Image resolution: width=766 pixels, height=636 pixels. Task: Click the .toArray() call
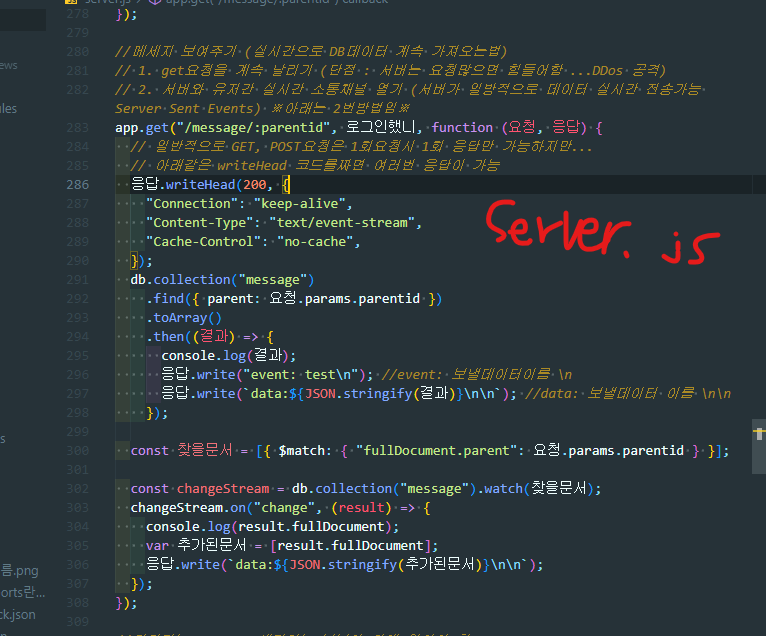point(184,318)
